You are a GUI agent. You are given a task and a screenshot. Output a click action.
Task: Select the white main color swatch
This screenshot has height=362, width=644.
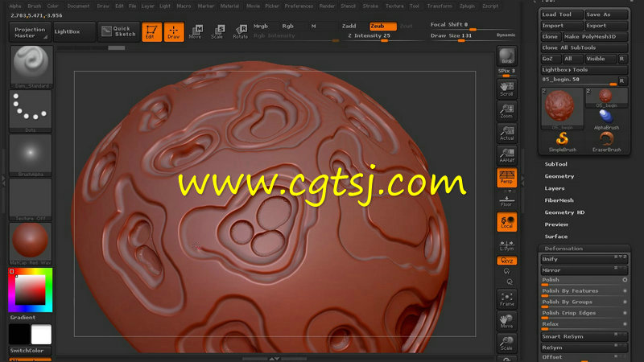click(41, 334)
